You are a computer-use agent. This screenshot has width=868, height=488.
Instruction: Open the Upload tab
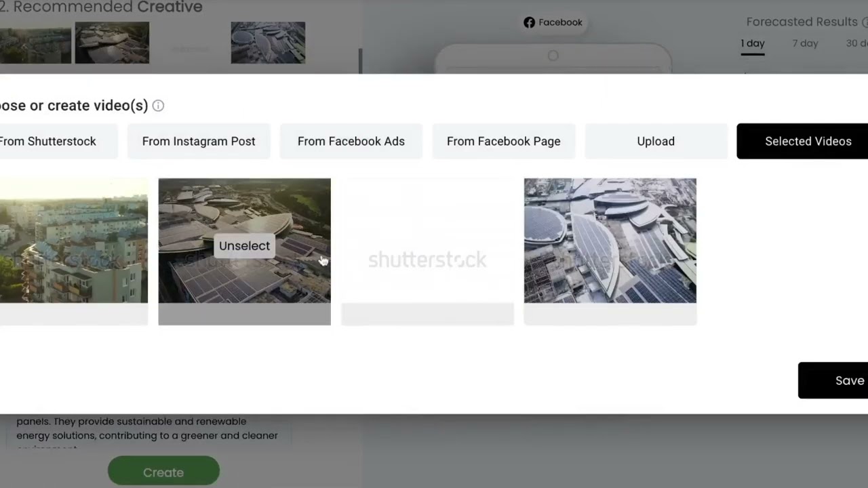point(656,141)
